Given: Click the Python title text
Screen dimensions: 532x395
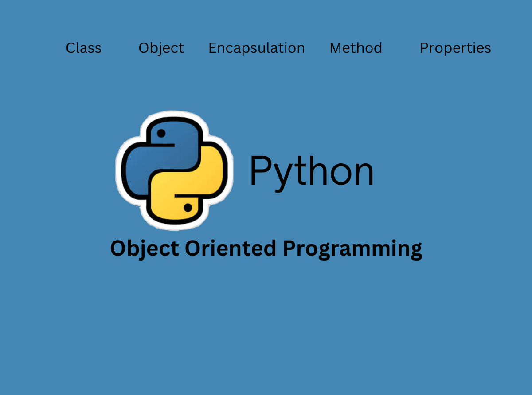Looking at the screenshot, I should (312, 170).
